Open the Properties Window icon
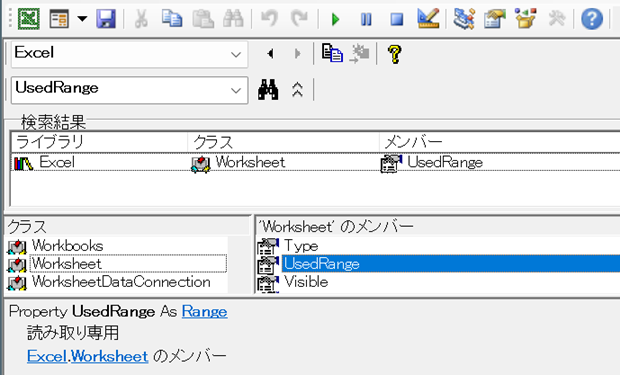 point(494,19)
